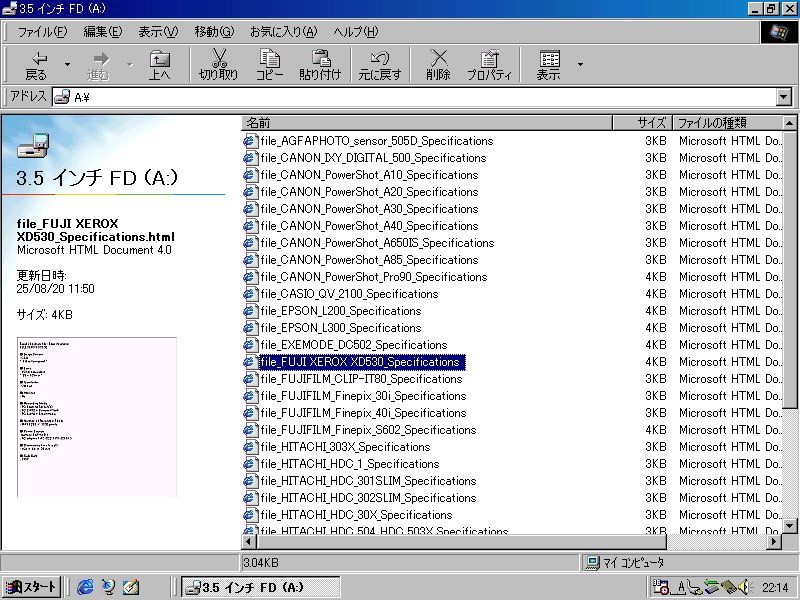The width and height of the screenshot is (800, 600).
Task: Launch Internet Explorer from the quick launch bar
Action: tap(85, 587)
